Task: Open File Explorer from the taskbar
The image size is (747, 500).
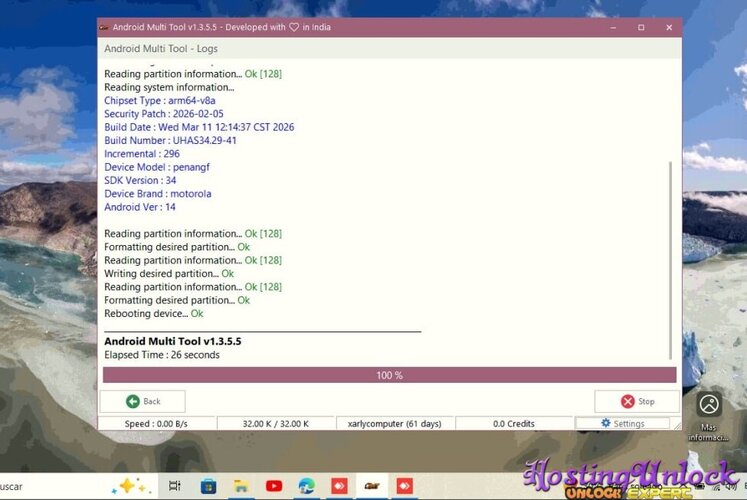Action: click(x=241, y=486)
